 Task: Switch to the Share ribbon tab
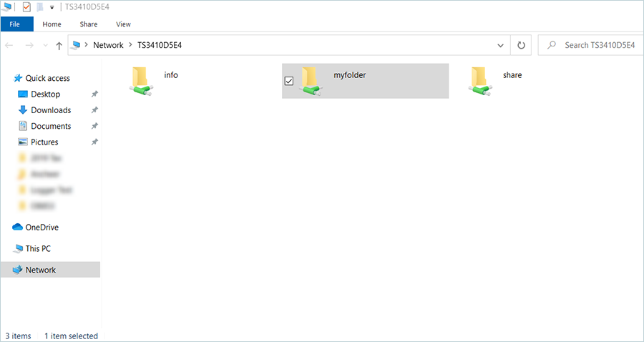pyautogui.click(x=89, y=24)
